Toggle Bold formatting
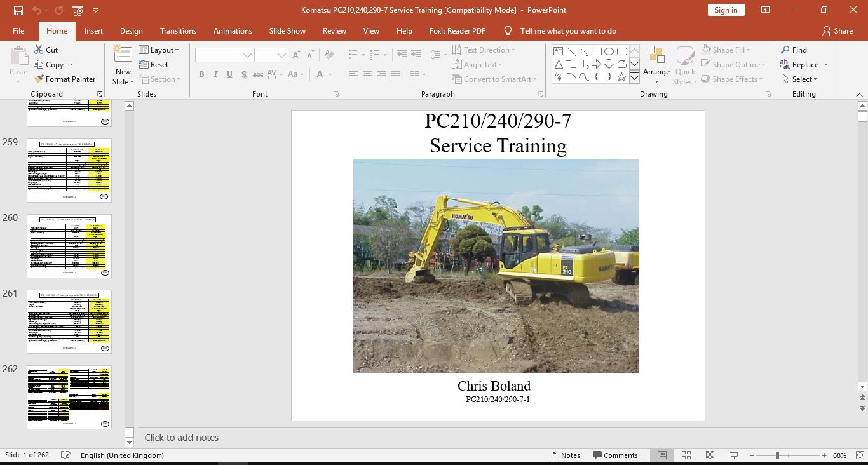Viewport: 868px width, 465px height. (x=201, y=74)
